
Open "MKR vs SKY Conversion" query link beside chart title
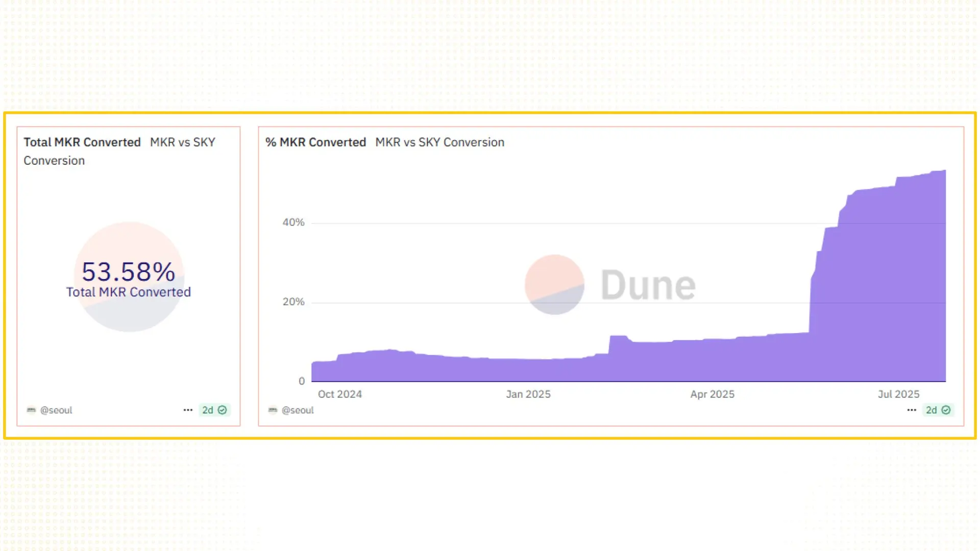(x=439, y=142)
